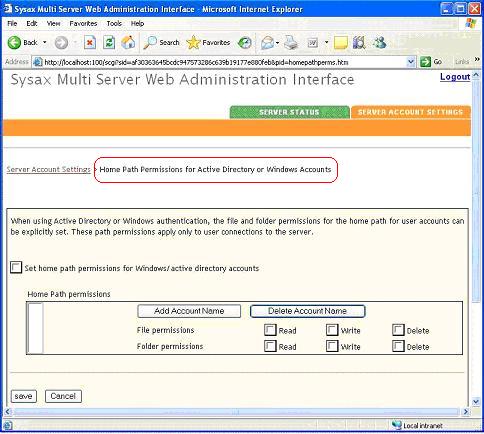Click the horizontal scrollbar left arrow
Screen dimensions: 484x434
[8, 412]
